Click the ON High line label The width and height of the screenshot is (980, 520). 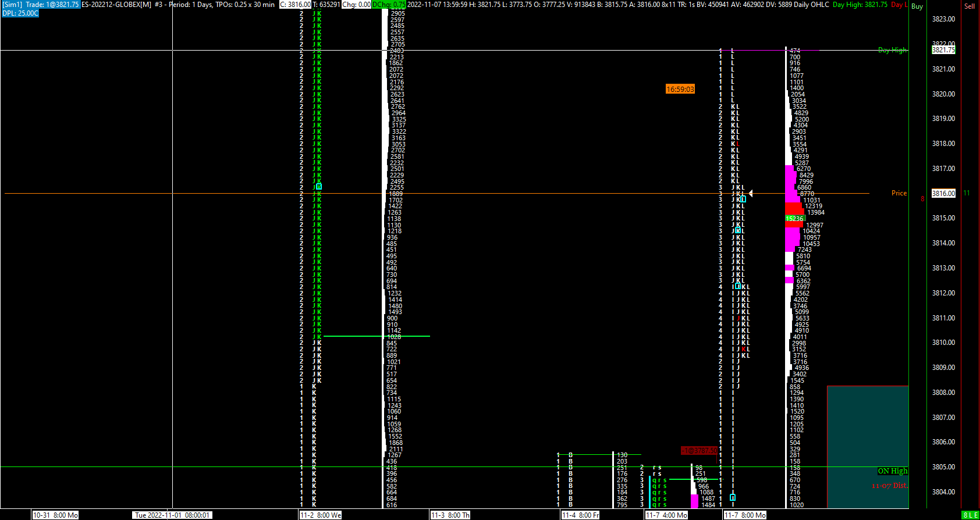point(893,471)
